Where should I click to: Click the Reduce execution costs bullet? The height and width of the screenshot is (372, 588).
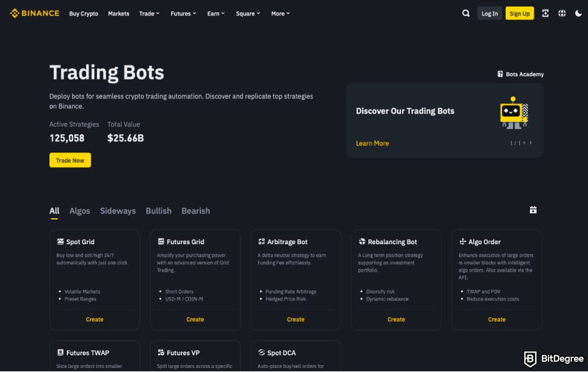pos(492,299)
